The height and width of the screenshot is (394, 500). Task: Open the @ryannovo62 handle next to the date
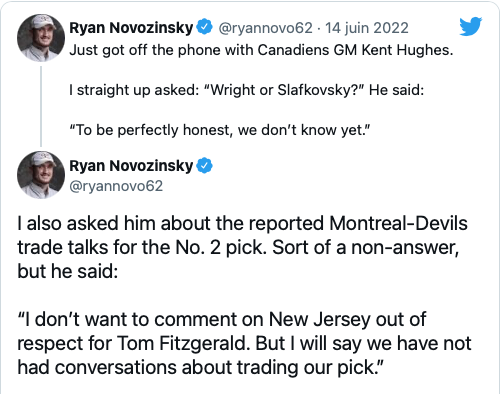pos(265,28)
